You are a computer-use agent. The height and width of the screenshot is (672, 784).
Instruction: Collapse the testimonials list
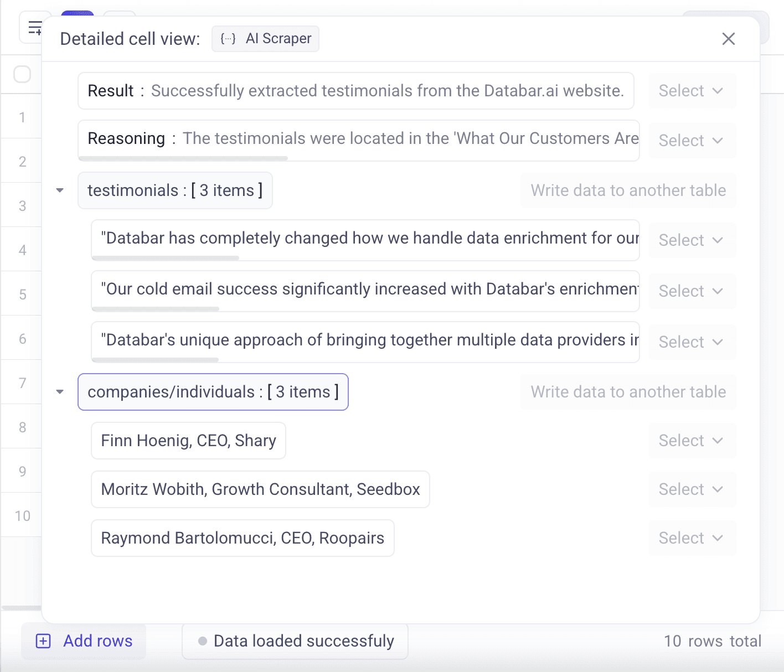click(60, 190)
